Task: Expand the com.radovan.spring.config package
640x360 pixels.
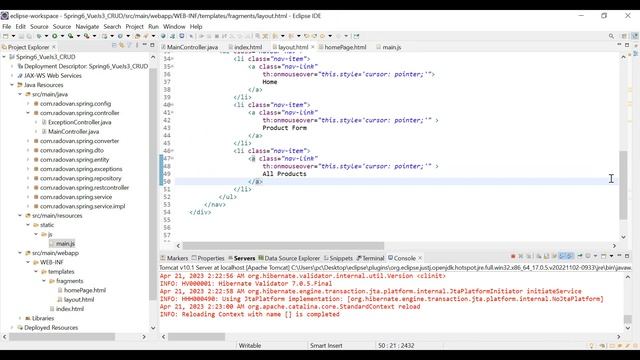Action: point(28,104)
